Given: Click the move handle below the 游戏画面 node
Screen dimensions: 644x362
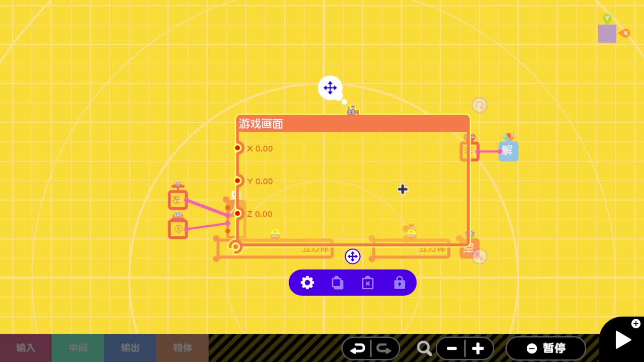Looking at the screenshot, I should click(353, 256).
